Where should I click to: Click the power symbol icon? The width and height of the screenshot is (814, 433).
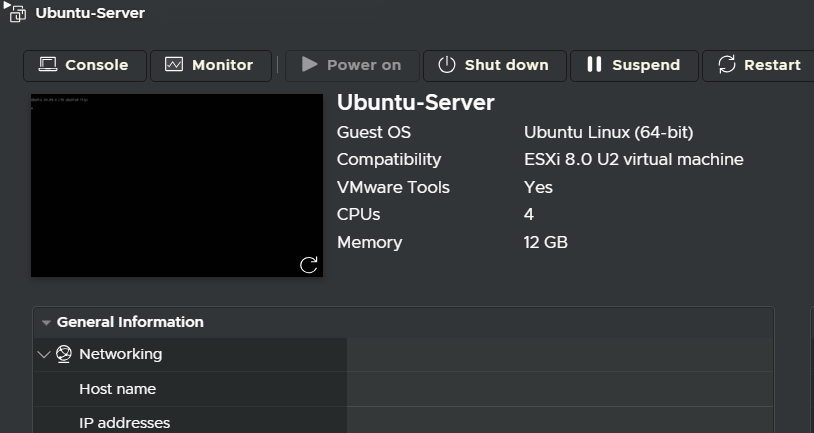click(x=446, y=65)
